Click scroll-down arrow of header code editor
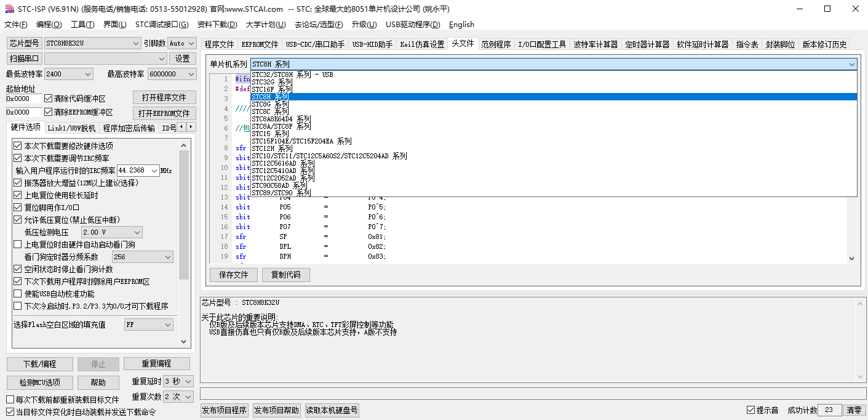868x420 pixels. point(851,259)
